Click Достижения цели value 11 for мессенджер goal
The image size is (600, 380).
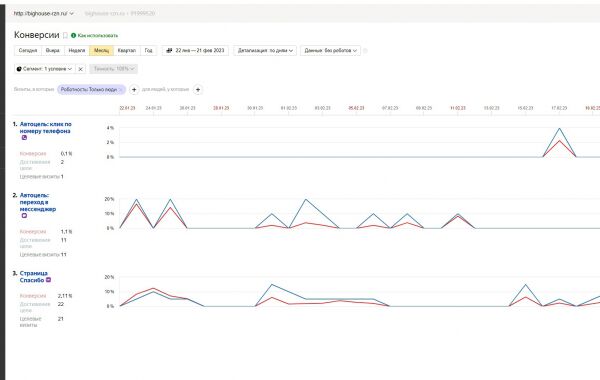[x=64, y=240]
